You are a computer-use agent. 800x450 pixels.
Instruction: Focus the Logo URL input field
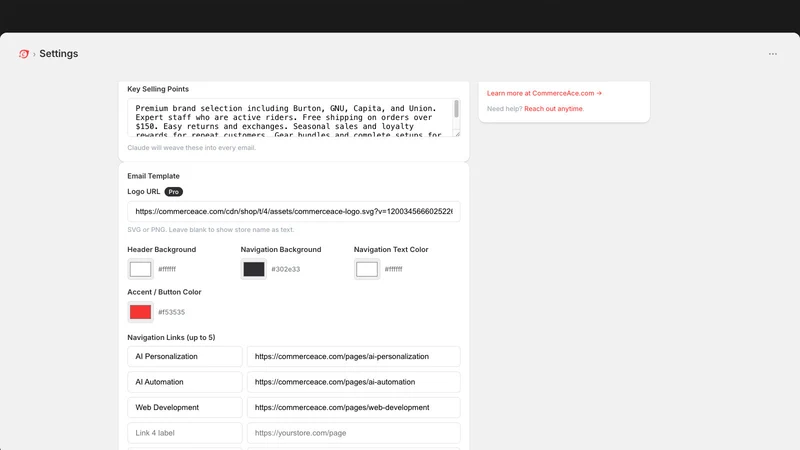click(294, 211)
